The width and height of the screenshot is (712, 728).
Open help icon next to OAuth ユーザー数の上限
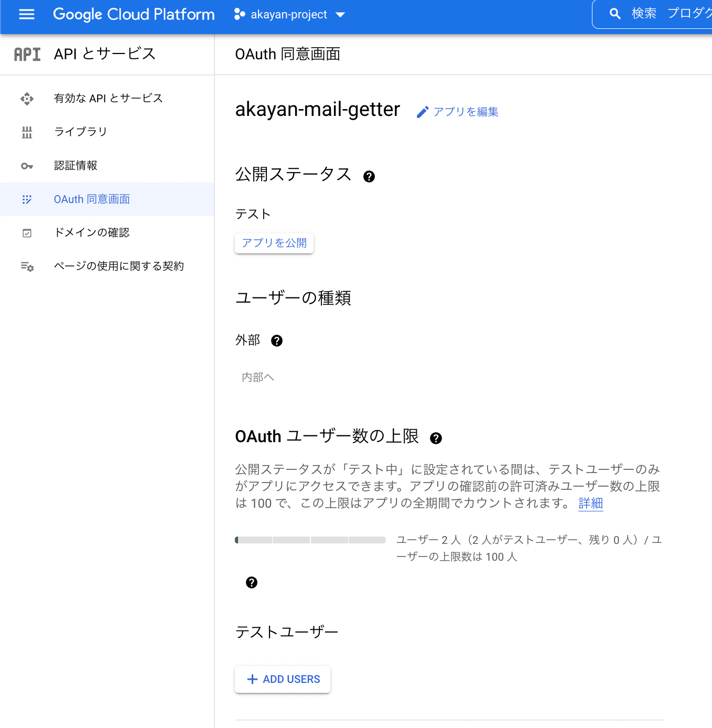point(436,438)
